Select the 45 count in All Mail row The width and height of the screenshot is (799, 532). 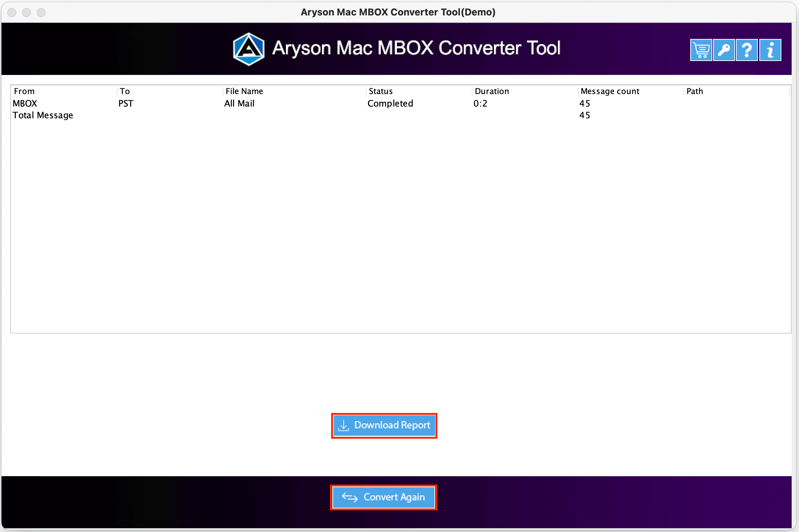point(585,103)
